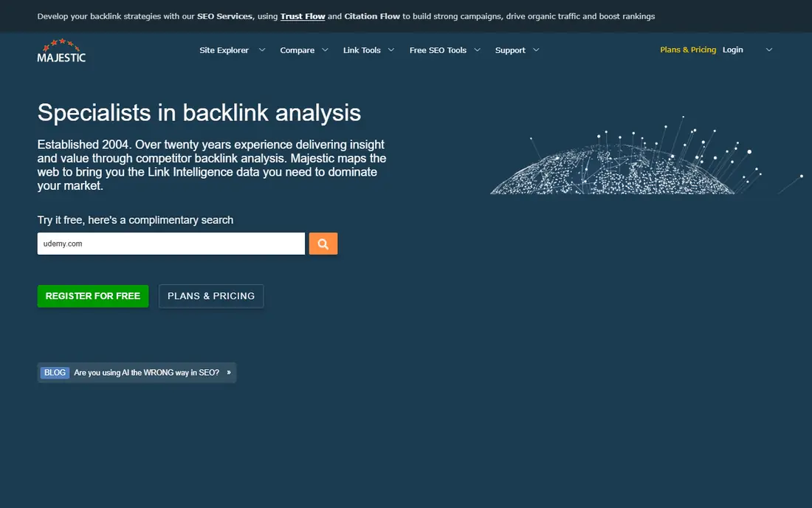This screenshot has width=812, height=508.
Task: Go to Plans & Pricing in header
Action: 688,49
